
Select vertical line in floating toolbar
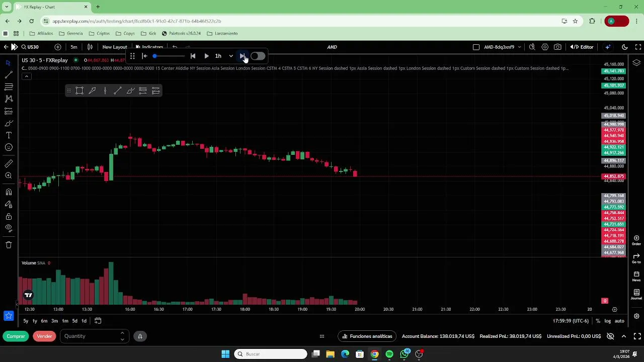tap(105, 91)
